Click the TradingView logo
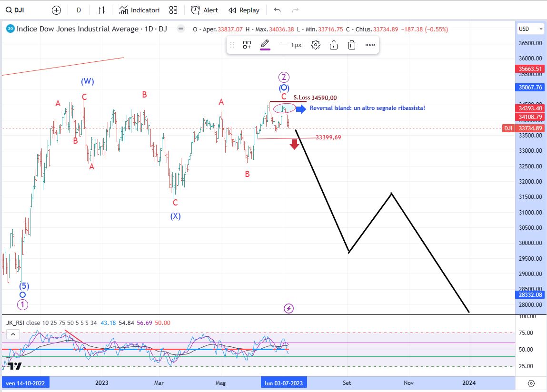The height and width of the screenshot is (392, 547). point(15,366)
